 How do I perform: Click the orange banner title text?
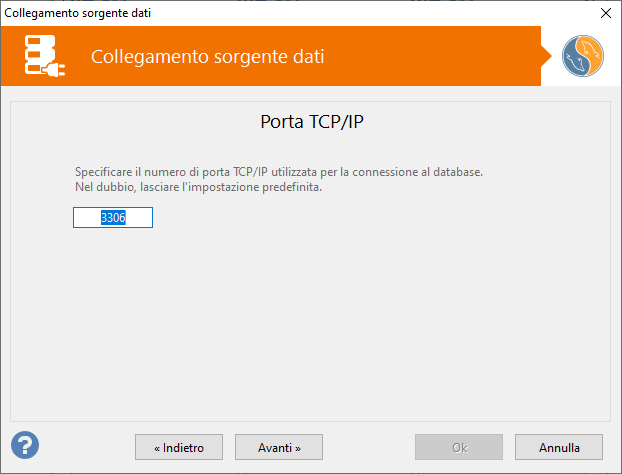point(207,56)
